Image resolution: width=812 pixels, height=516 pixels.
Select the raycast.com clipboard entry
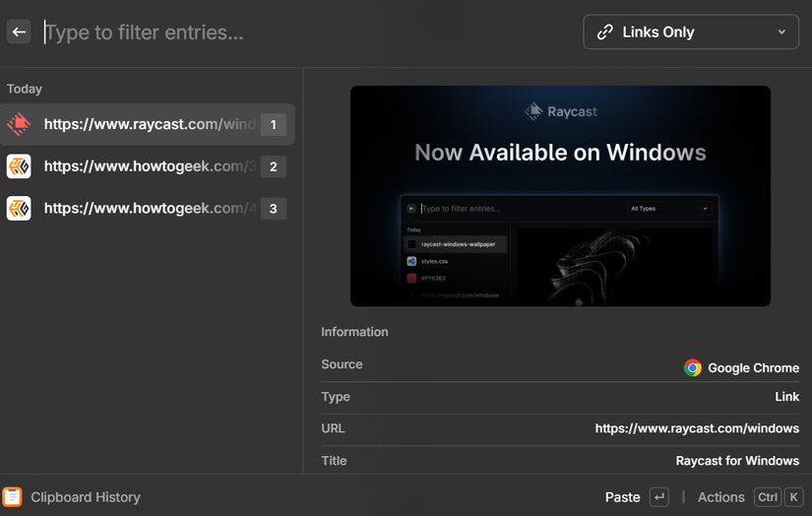coord(148,124)
